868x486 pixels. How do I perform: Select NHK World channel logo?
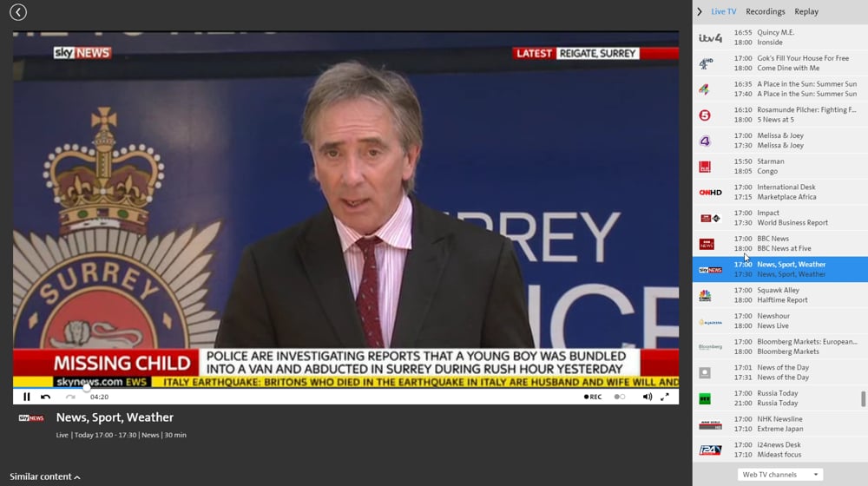click(710, 424)
